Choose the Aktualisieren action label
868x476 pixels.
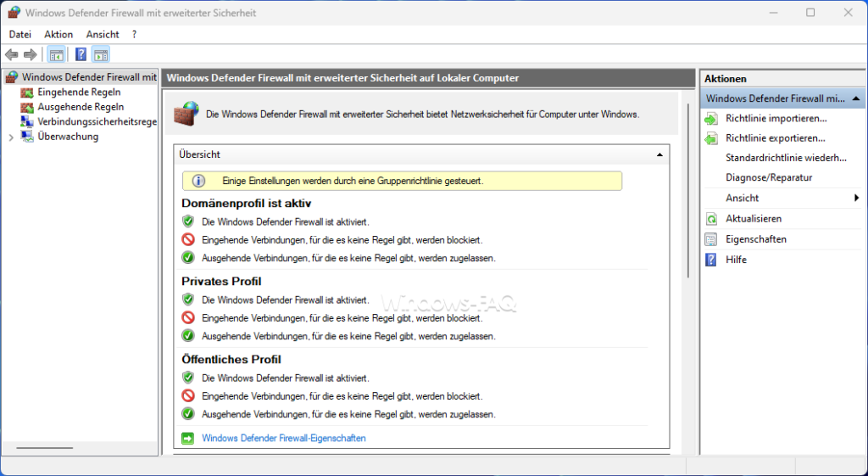pyautogui.click(x=754, y=219)
